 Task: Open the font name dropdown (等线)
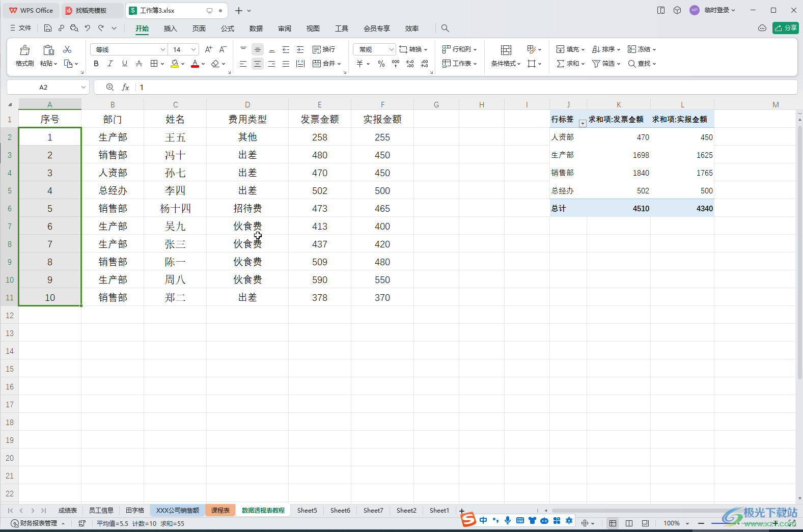tap(163, 49)
